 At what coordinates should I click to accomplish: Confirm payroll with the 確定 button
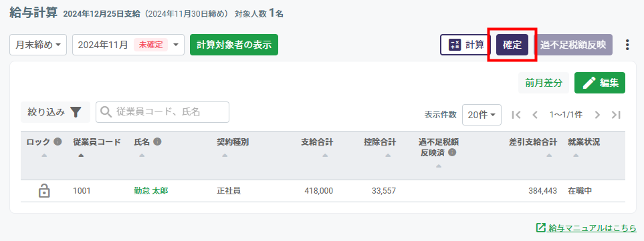(x=512, y=45)
